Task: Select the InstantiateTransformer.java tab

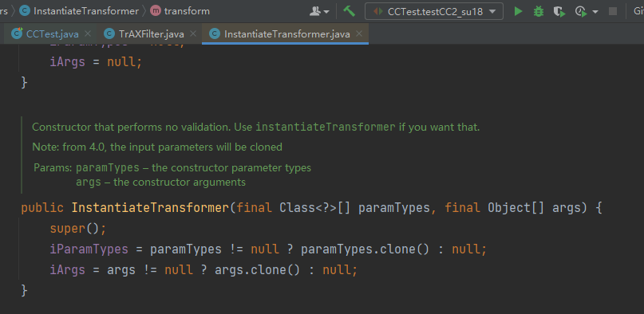Action: (x=286, y=33)
